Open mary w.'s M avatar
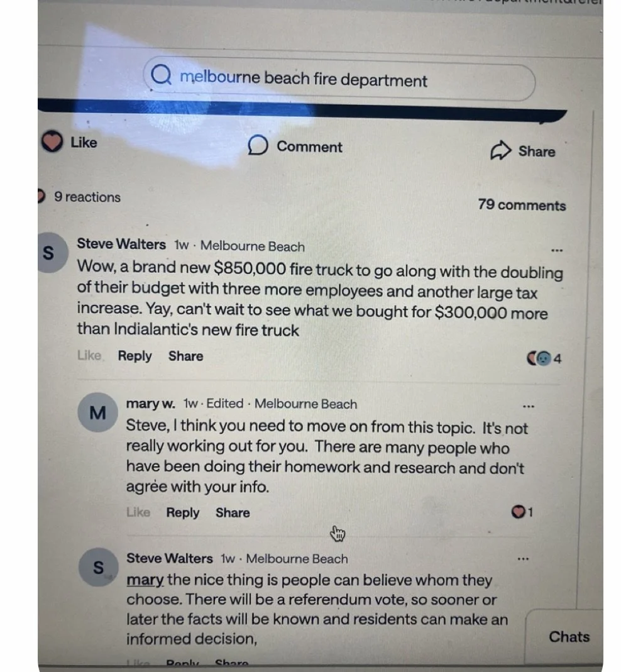 tap(97, 412)
